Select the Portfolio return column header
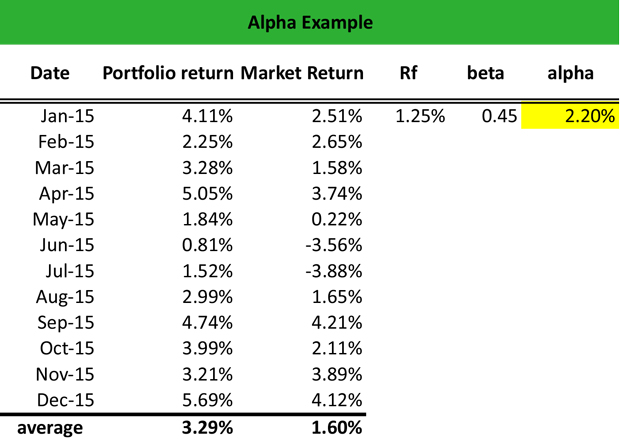The image size is (620, 441). point(169,73)
